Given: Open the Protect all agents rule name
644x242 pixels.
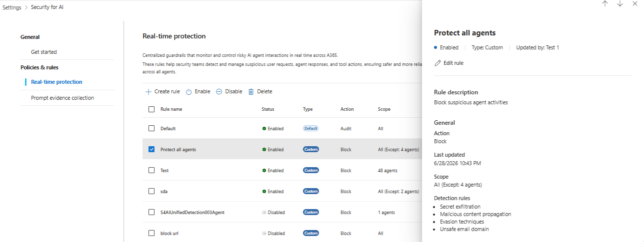Looking at the screenshot, I should click(x=178, y=149).
